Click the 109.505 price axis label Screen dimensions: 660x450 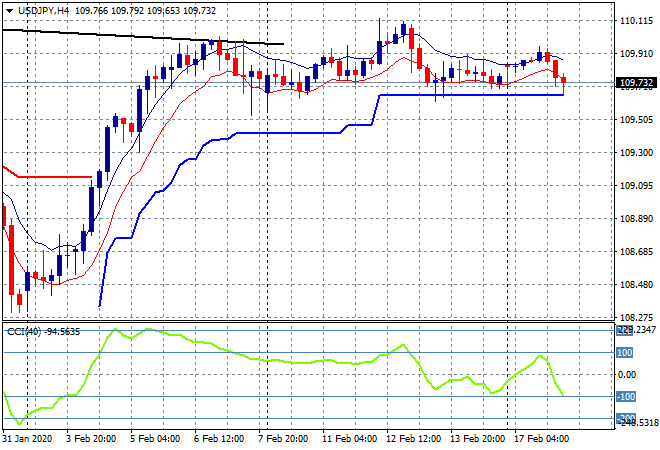(636, 120)
